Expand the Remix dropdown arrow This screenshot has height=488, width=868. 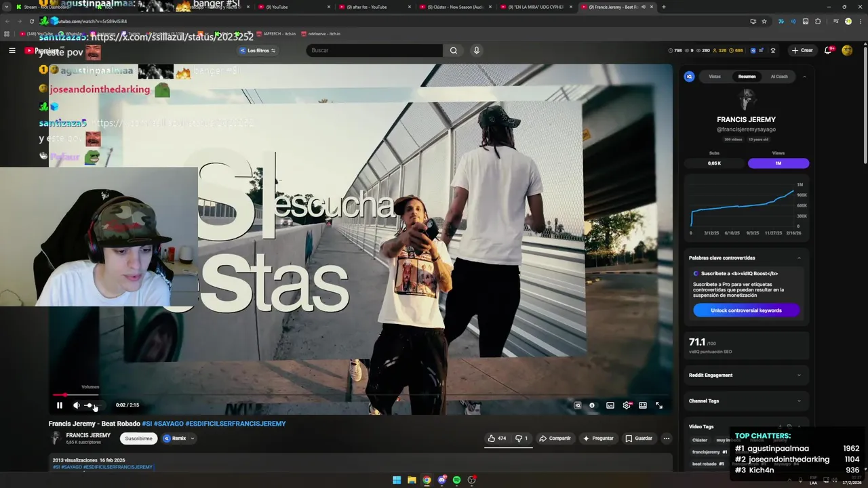(193, 439)
